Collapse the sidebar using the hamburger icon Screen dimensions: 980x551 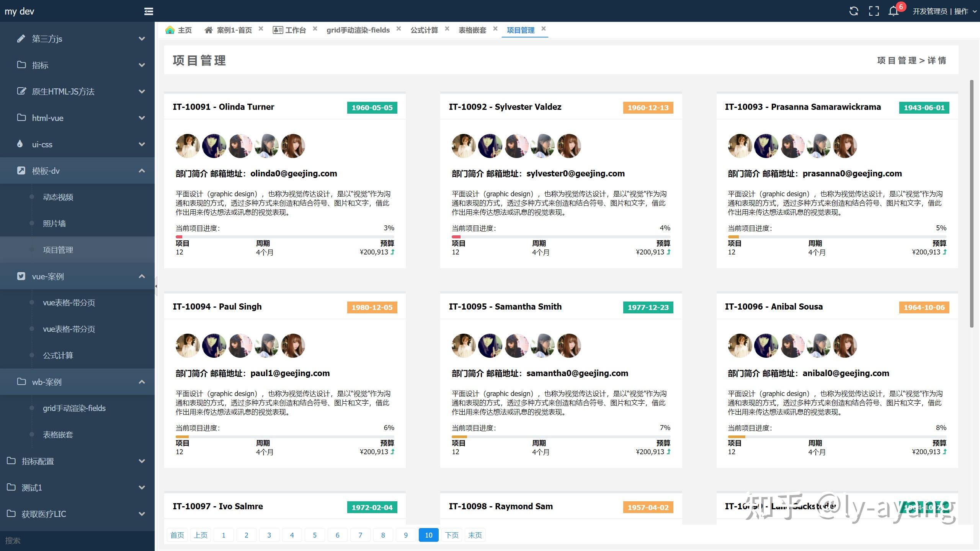(149, 11)
